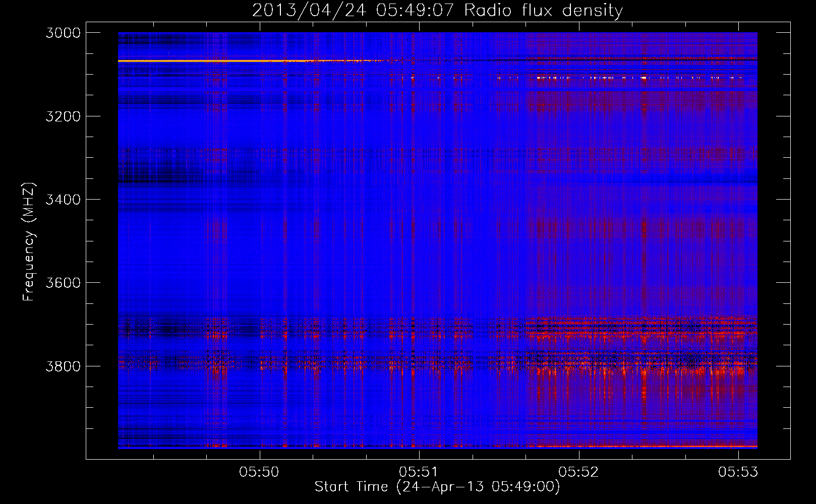Screen dimensions: 816x504
Task: Select the 3400 frequency tick label
Action: tap(63, 200)
